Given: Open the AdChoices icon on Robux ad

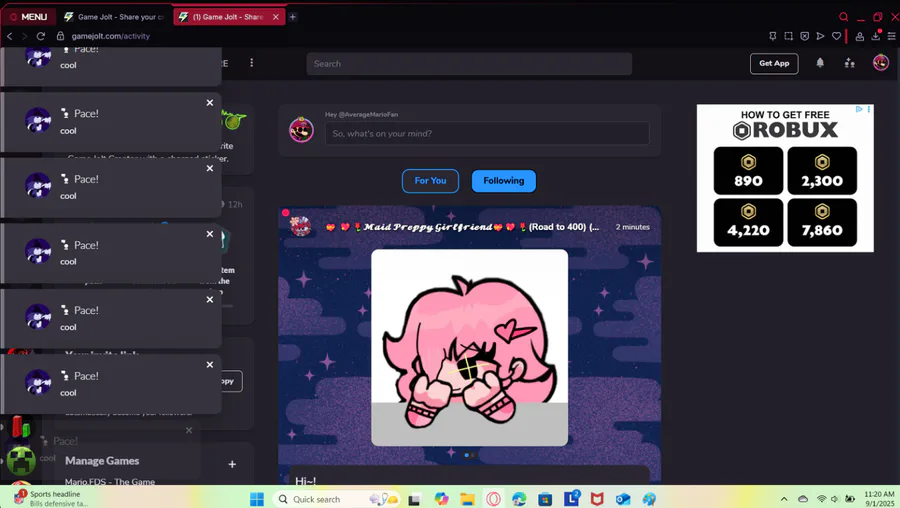Looking at the screenshot, I should click(x=859, y=109).
